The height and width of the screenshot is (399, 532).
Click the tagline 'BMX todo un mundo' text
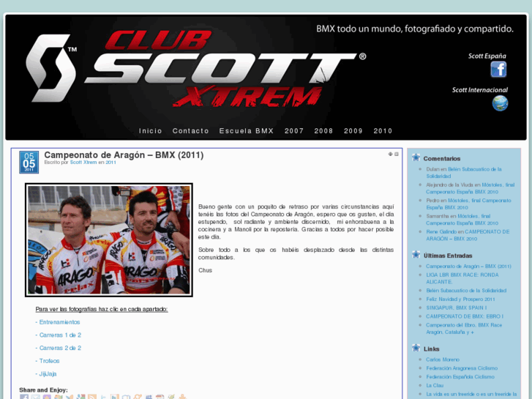click(x=415, y=29)
